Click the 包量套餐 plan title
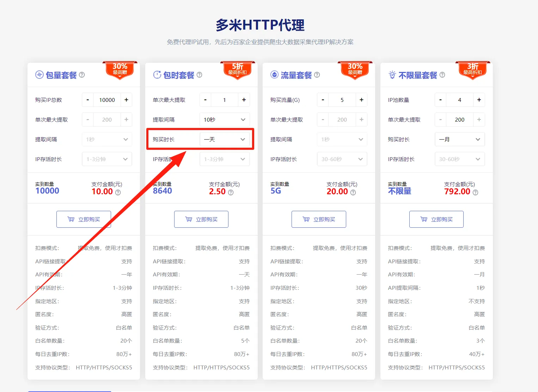Screen dimensions: 538x392 click(61, 75)
